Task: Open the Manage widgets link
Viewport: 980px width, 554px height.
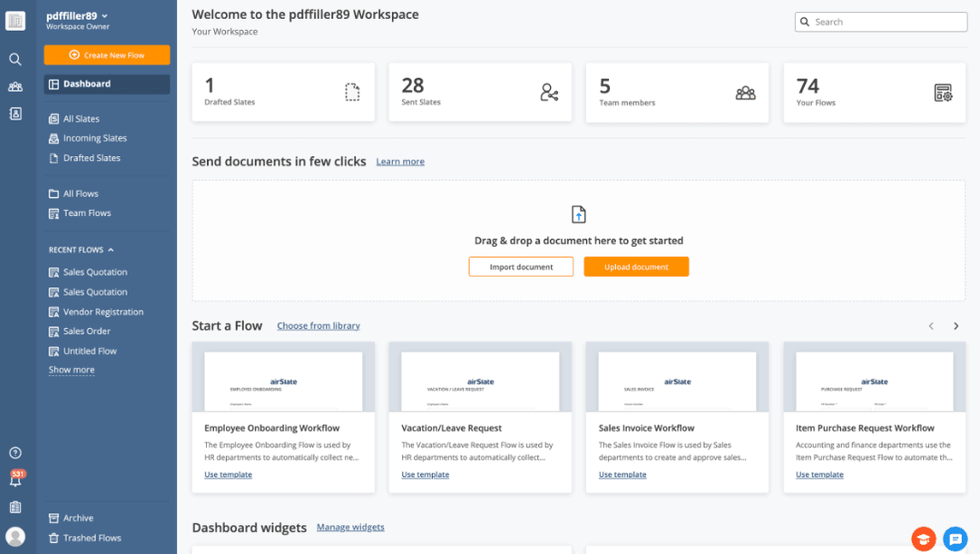Action: tap(350, 527)
